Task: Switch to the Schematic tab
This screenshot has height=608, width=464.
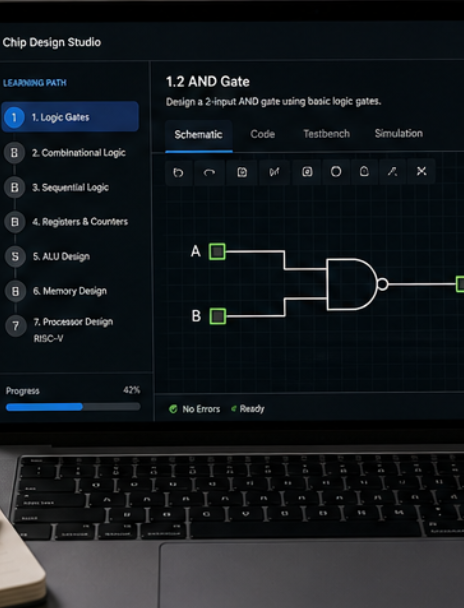Action: coord(198,135)
